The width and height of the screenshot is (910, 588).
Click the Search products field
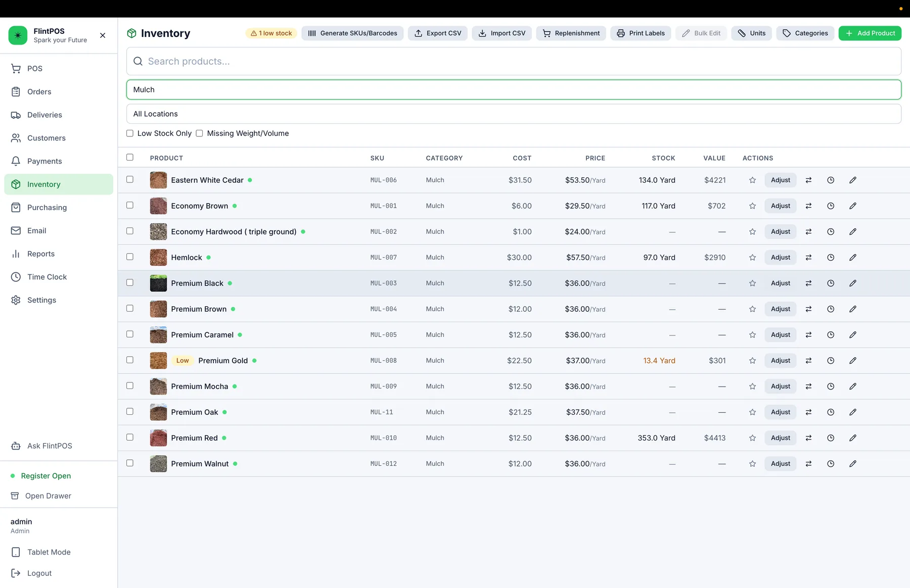(x=514, y=62)
